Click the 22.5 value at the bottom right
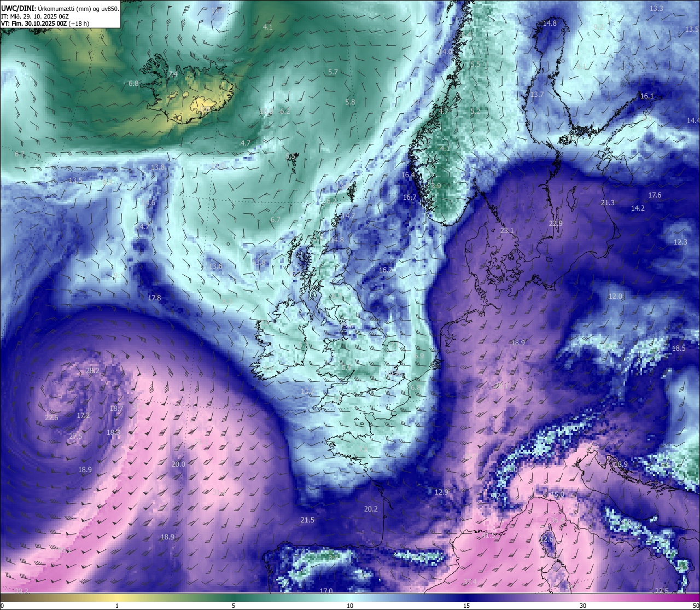This screenshot has height=610, width=700. point(662,591)
